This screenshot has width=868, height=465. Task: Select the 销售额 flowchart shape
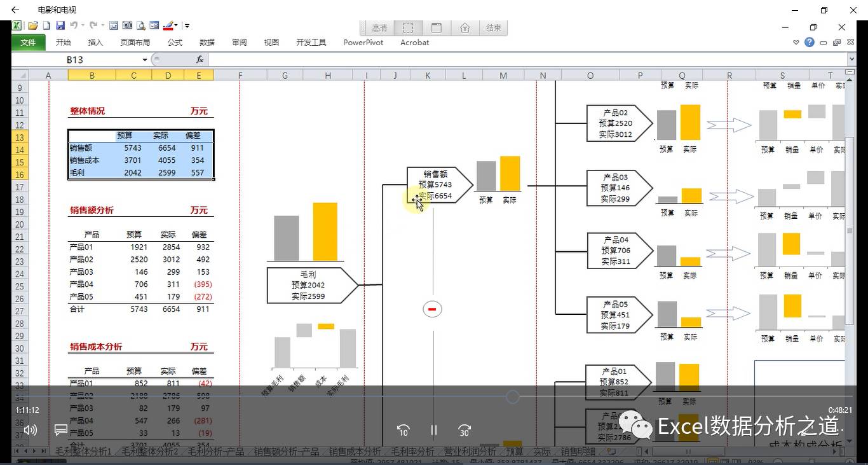click(440, 185)
